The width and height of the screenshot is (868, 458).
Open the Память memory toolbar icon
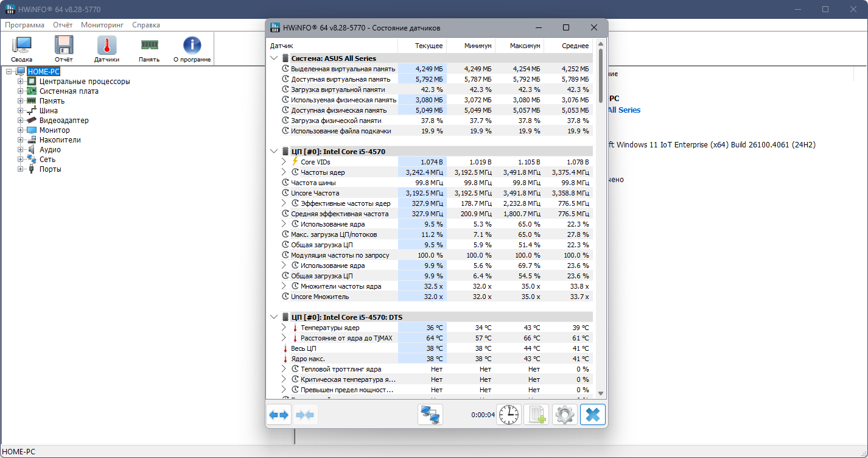(x=149, y=49)
